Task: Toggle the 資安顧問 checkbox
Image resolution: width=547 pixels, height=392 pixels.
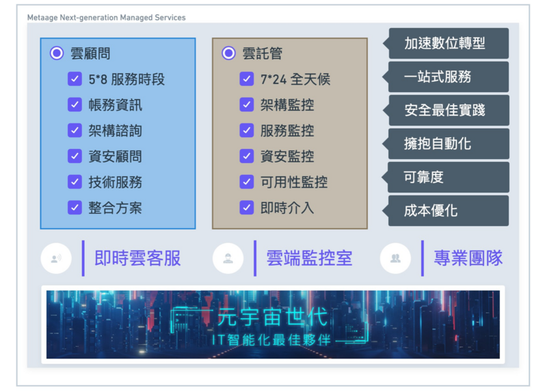Action: pos(75,156)
